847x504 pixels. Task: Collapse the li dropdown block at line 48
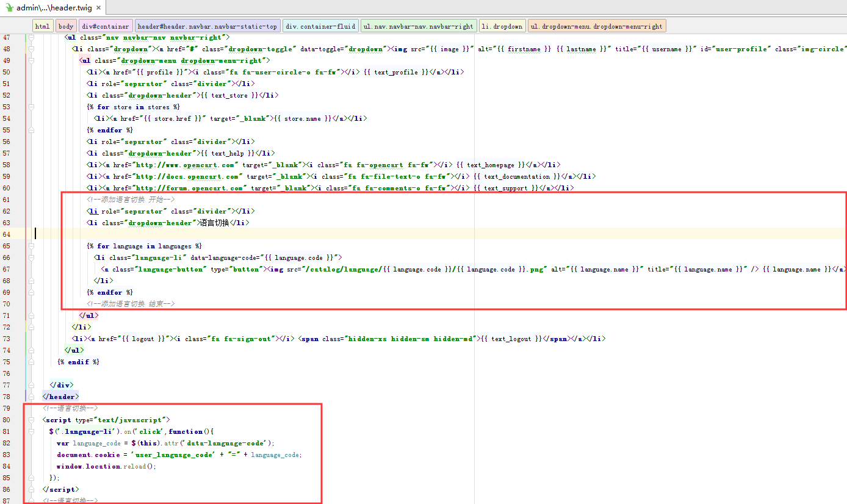point(31,49)
